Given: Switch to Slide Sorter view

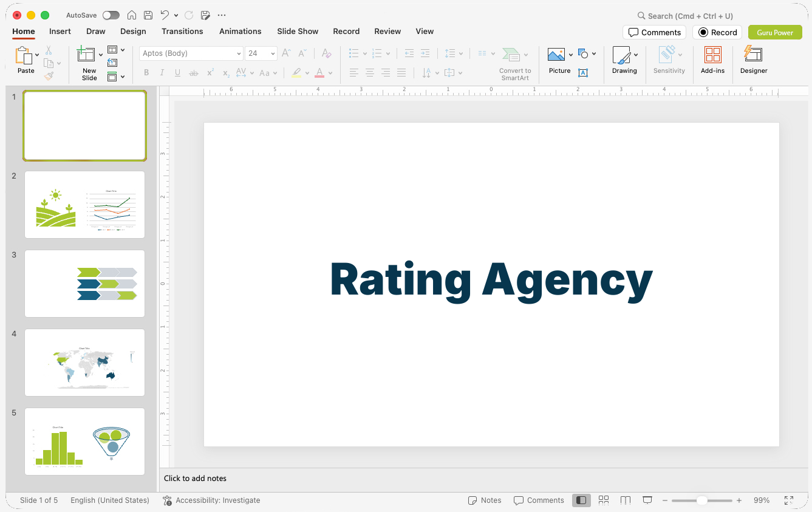Looking at the screenshot, I should pyautogui.click(x=604, y=500).
